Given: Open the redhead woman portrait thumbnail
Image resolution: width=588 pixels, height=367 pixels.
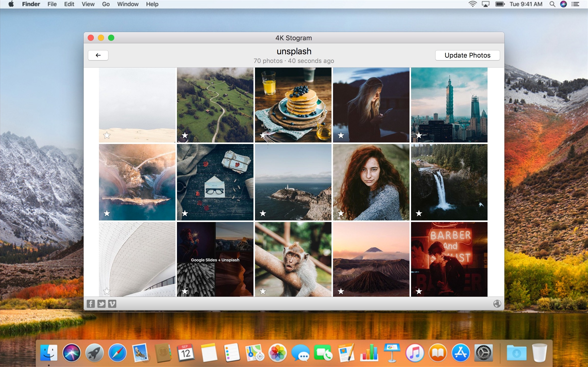Looking at the screenshot, I should 371,182.
